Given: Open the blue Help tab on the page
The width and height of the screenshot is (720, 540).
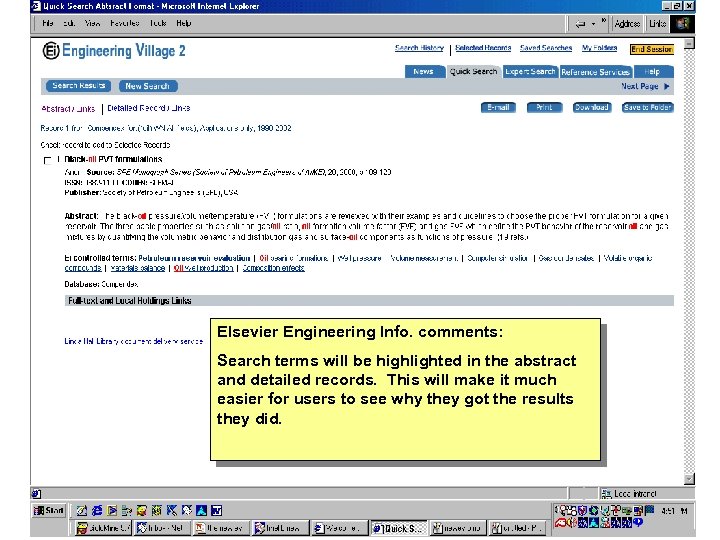Looking at the screenshot, I should coord(652,72).
